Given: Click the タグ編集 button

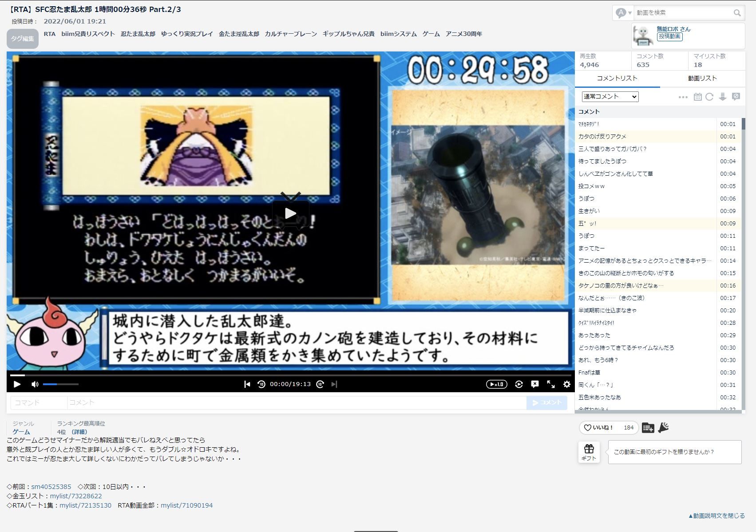Looking at the screenshot, I should (23, 39).
